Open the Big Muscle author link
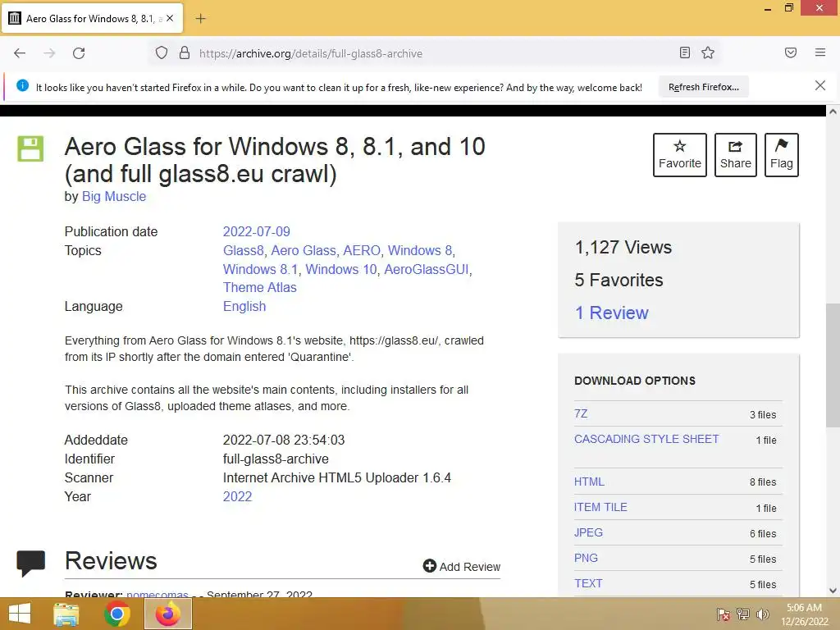The image size is (840, 630). coord(113,197)
